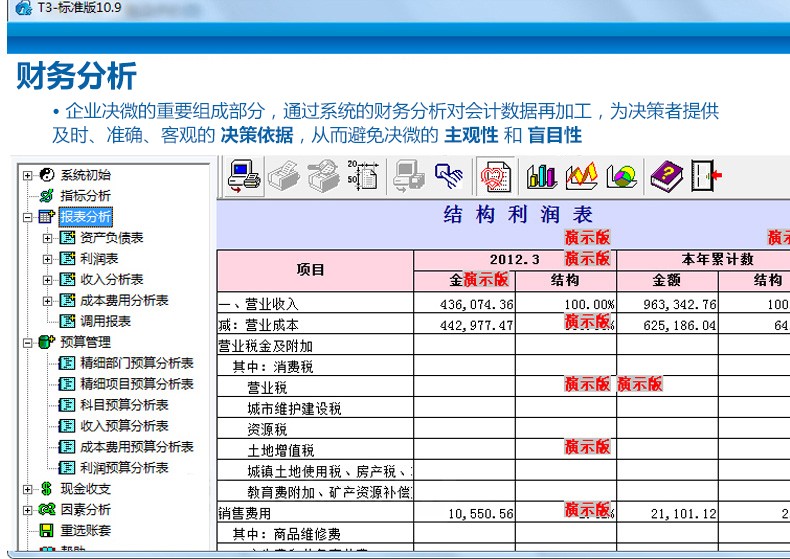
Task: Click the 结构利润表 report title
Action: pyautogui.click(x=518, y=215)
